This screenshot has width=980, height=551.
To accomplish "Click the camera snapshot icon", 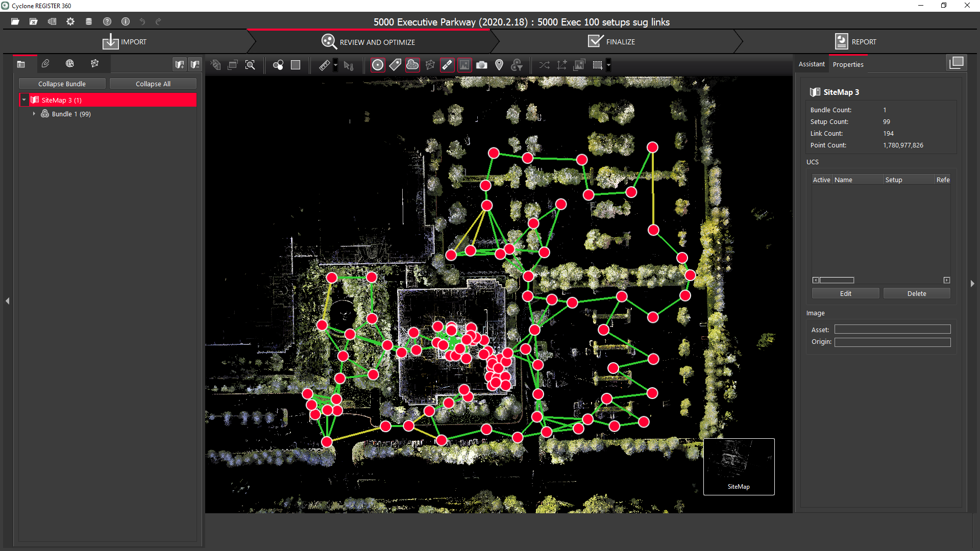I will [x=481, y=65].
